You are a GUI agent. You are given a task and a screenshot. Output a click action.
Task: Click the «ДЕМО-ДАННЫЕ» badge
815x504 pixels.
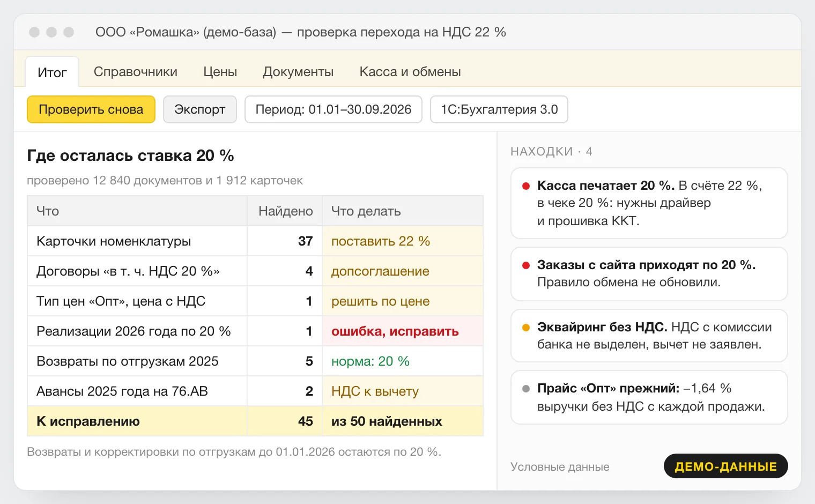pyautogui.click(x=725, y=466)
